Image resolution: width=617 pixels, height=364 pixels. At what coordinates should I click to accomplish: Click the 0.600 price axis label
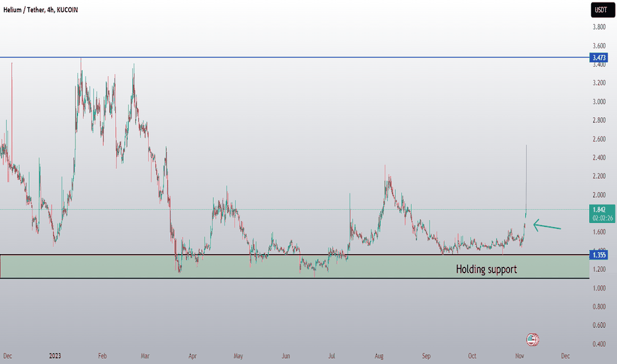pos(599,326)
